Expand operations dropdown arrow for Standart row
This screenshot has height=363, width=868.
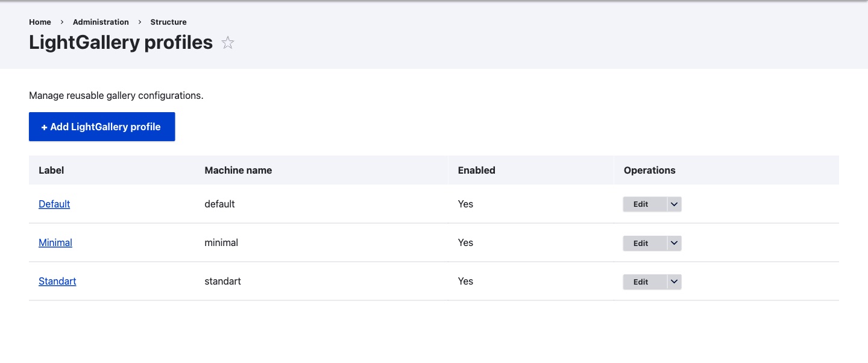(x=675, y=282)
